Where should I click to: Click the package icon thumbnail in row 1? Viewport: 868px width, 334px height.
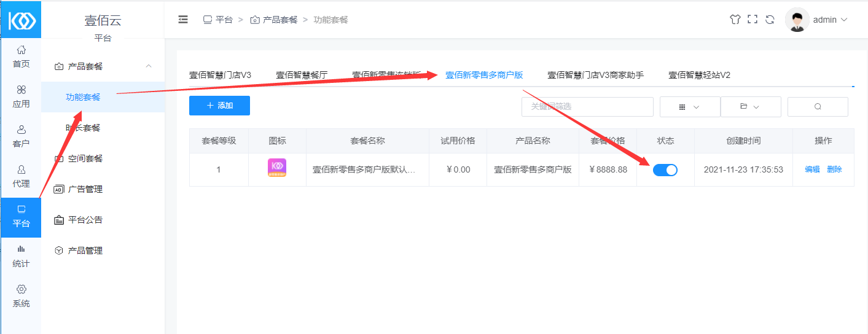pos(277,168)
